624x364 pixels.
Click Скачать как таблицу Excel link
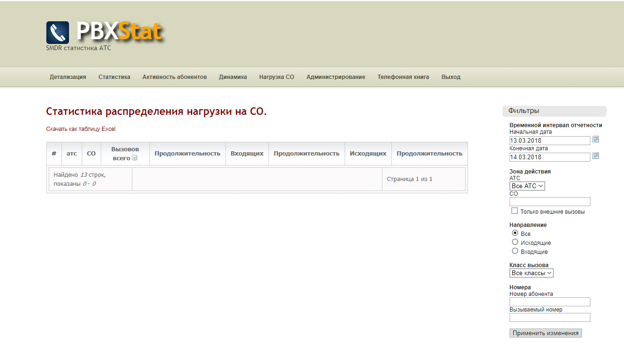[81, 129]
